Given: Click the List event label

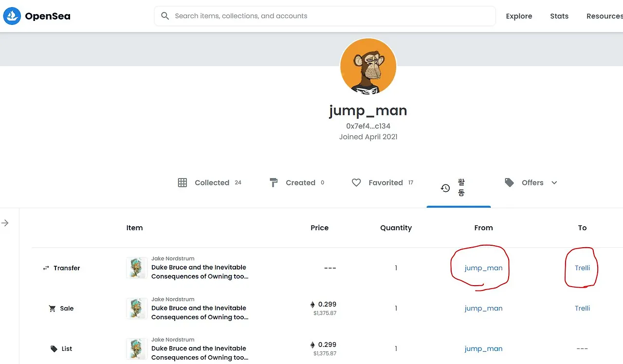Looking at the screenshot, I should 67,349.
